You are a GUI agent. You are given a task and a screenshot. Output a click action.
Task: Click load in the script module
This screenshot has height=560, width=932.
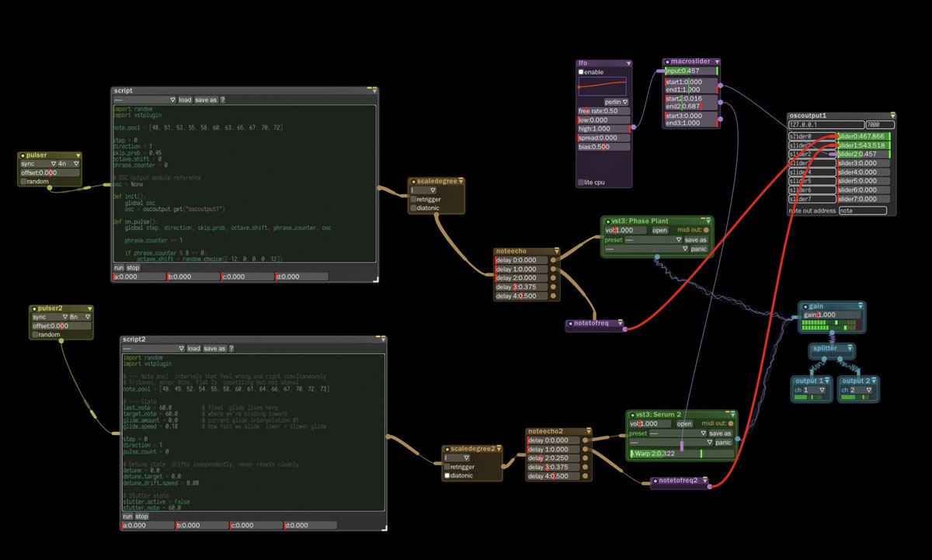(x=185, y=99)
